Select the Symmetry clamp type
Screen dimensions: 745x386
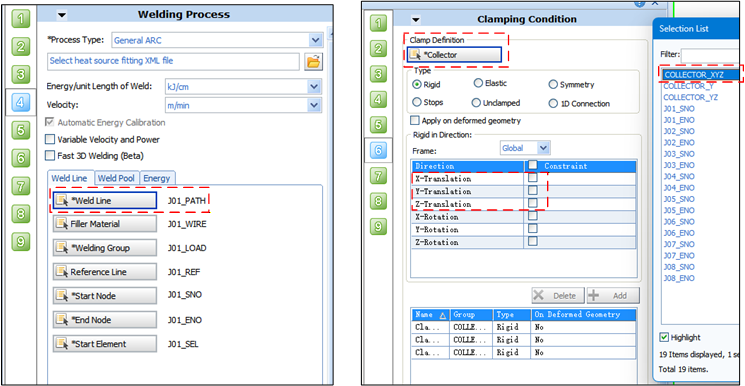tap(553, 85)
